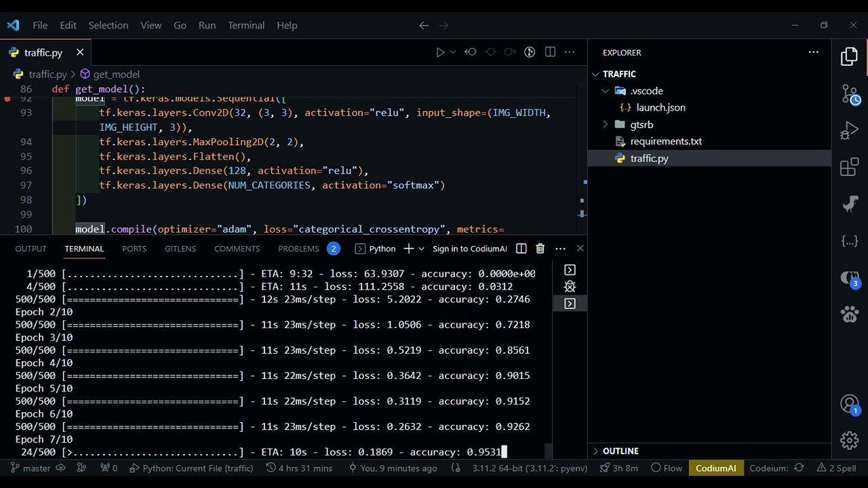
Task: Click the 2 Spell status item
Action: [x=837, y=468]
